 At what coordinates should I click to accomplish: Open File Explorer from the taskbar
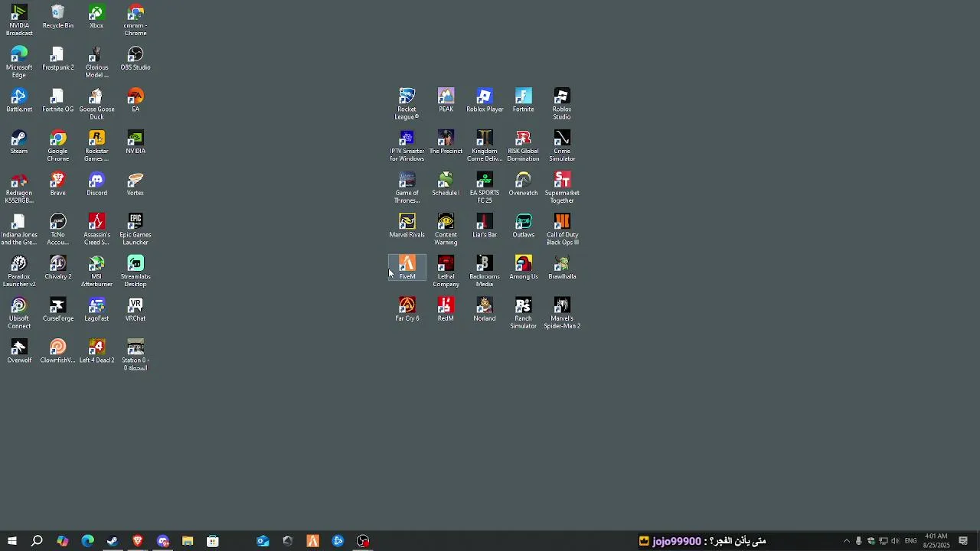(188, 541)
